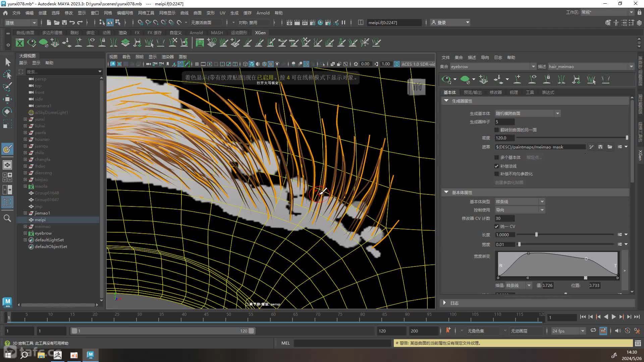
Task: Click the greyed create parameterization map button
Action: [509, 182]
